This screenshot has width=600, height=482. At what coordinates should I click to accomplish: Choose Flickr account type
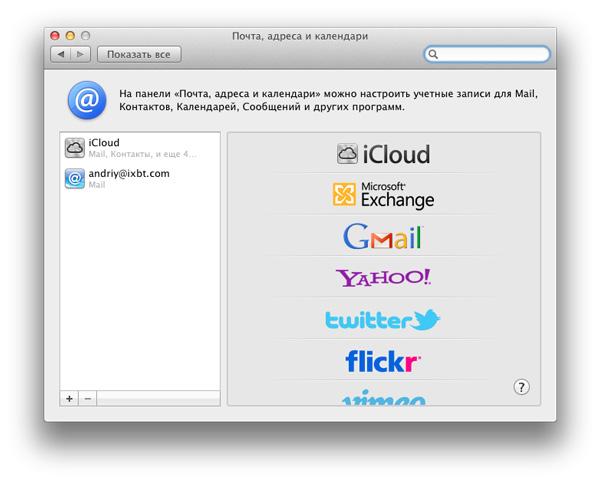[383, 362]
